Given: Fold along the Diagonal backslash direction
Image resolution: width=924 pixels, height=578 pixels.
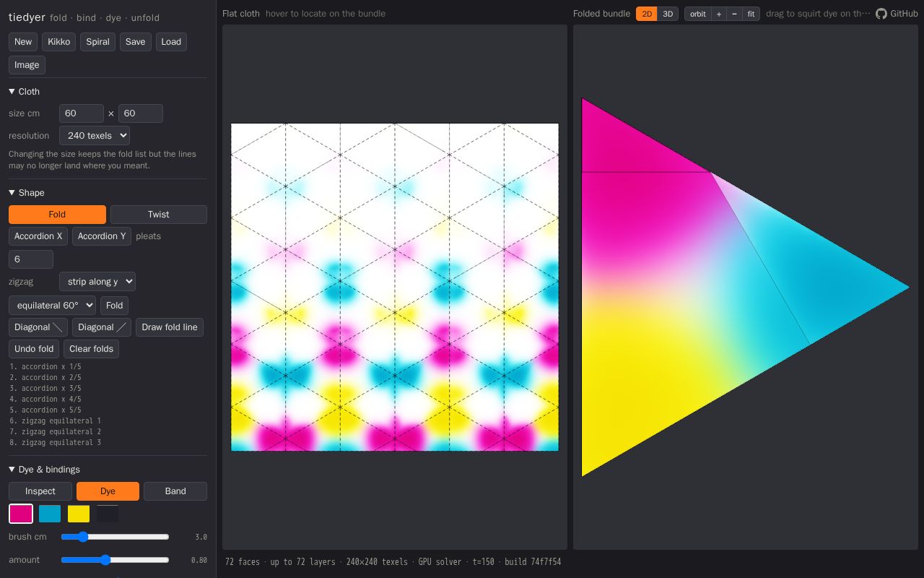Looking at the screenshot, I should pyautogui.click(x=38, y=327).
